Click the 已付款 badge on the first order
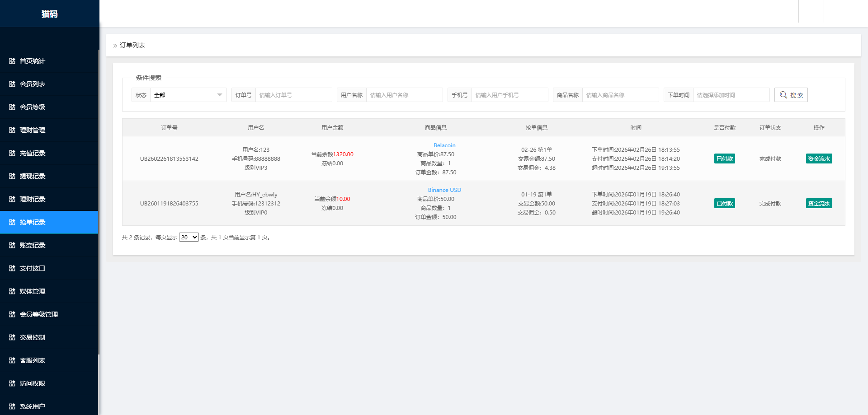868x415 pixels. point(725,159)
